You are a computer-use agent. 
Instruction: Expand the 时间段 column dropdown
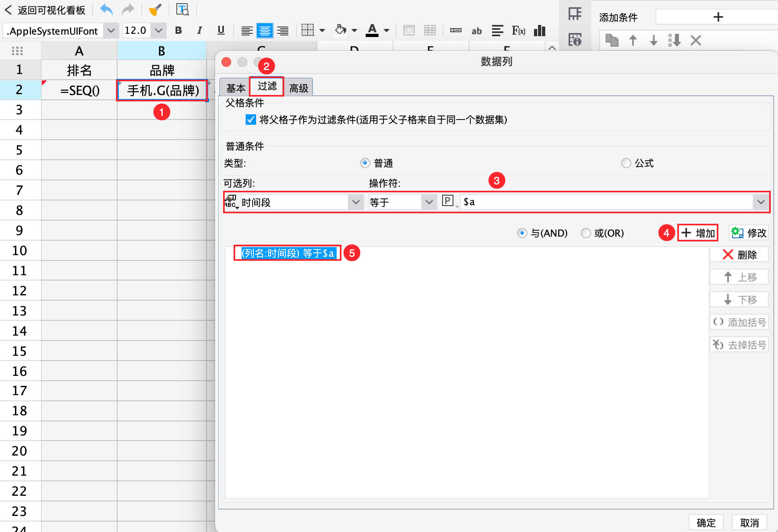click(x=356, y=202)
